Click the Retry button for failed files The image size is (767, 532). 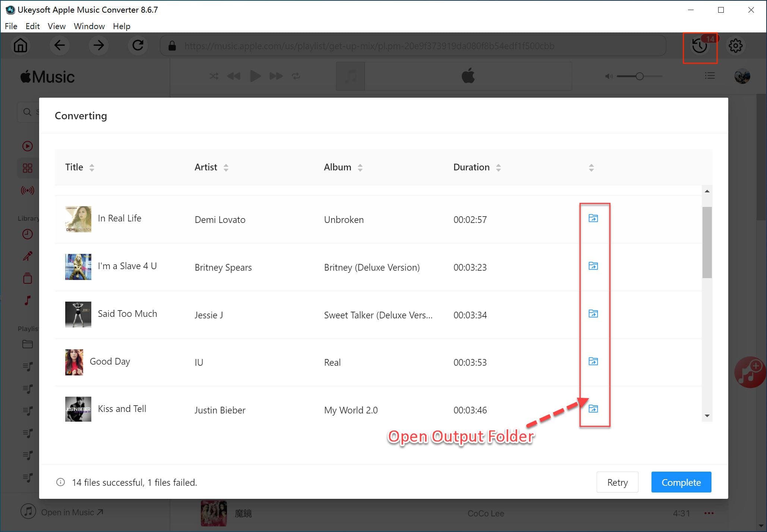[617, 482]
